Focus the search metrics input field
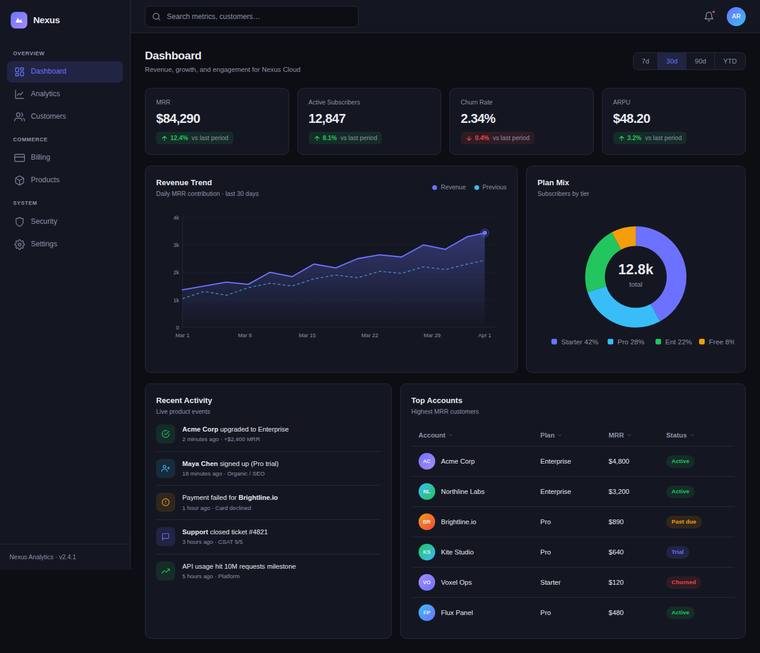Viewport: 760px width, 653px height. point(252,16)
